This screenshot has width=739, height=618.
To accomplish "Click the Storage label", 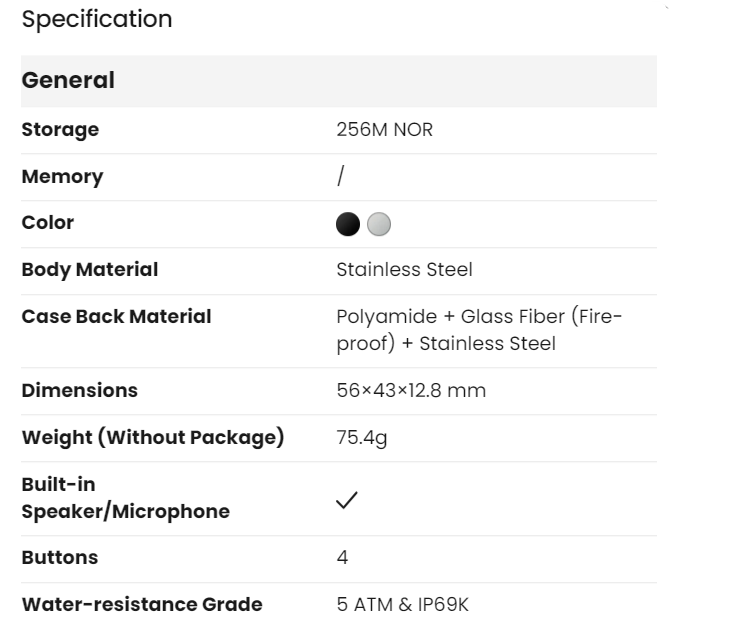I will click(x=60, y=130).
